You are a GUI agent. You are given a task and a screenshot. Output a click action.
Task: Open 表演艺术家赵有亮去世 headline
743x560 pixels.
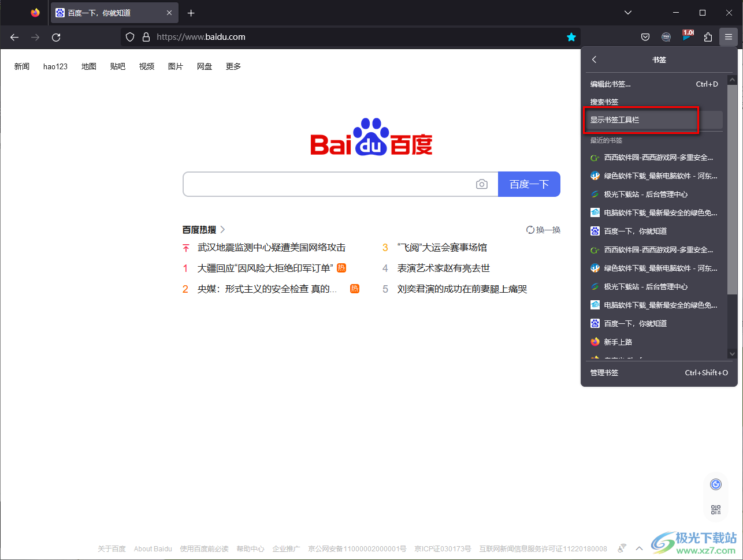(x=444, y=268)
